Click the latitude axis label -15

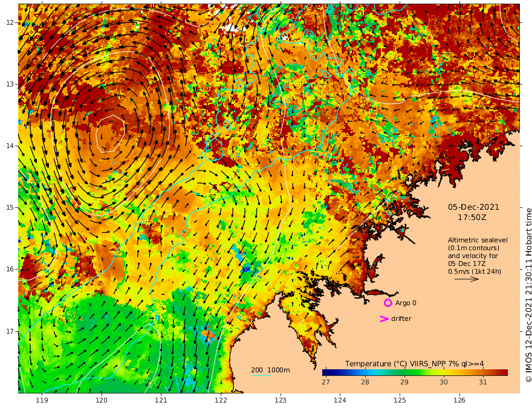(9, 207)
